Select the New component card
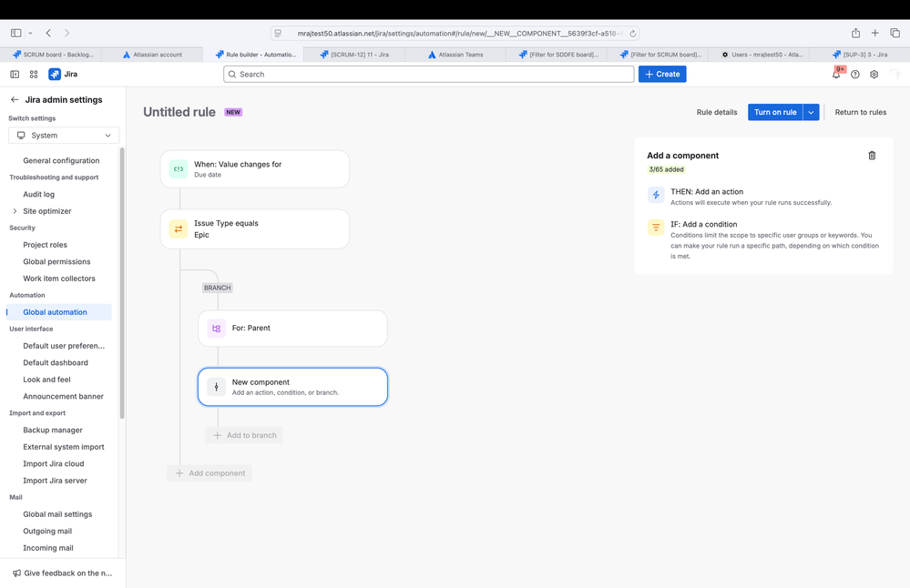The width and height of the screenshot is (910, 588). click(x=292, y=387)
